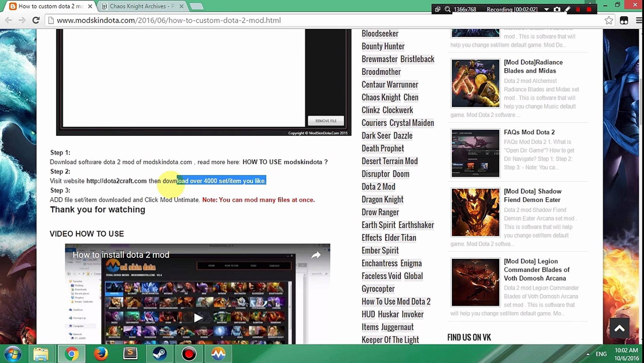The width and height of the screenshot is (644, 363).
Task: Open the Bounty Hunter category link
Action: click(383, 46)
